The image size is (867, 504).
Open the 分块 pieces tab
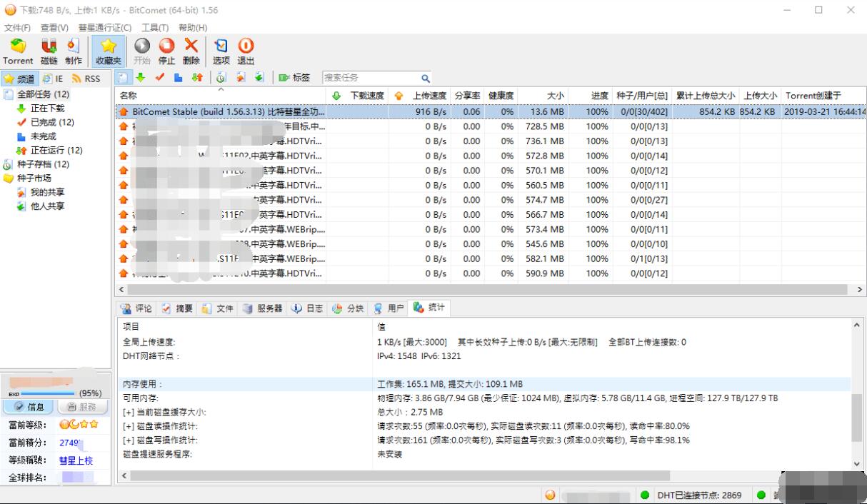point(348,308)
